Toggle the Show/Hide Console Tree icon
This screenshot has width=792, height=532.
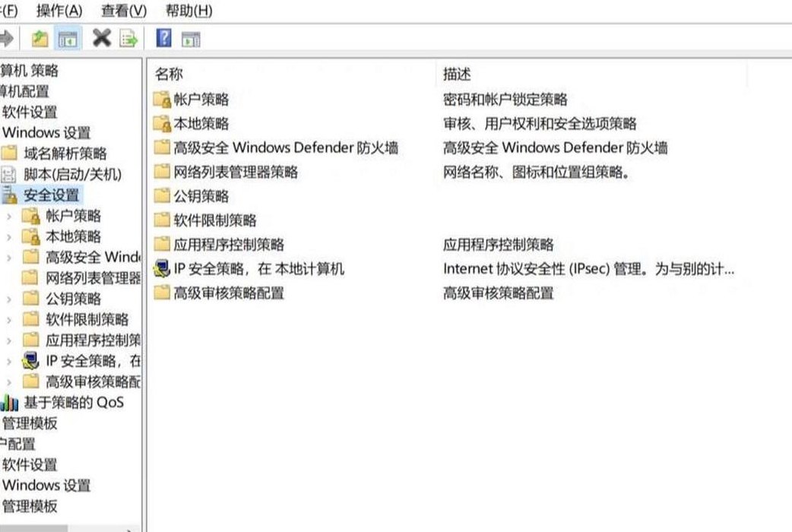(x=68, y=39)
